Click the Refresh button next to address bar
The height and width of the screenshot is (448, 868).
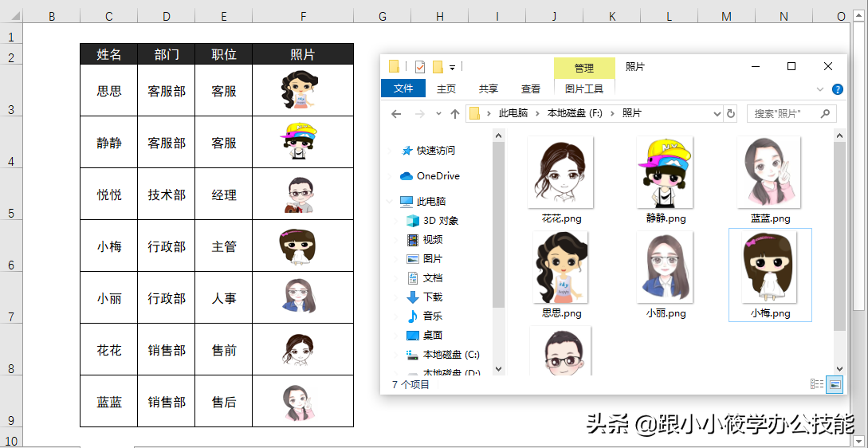point(731,114)
